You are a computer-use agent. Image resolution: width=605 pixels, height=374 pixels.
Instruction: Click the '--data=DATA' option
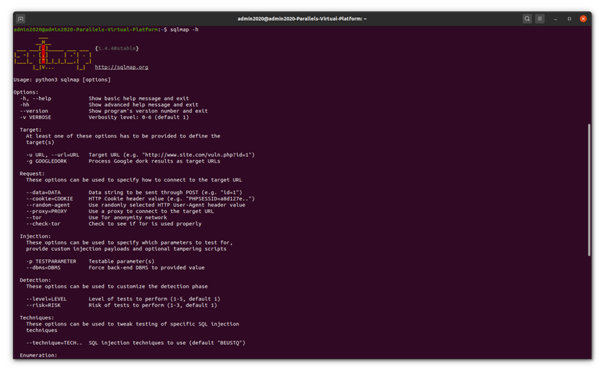click(x=44, y=192)
